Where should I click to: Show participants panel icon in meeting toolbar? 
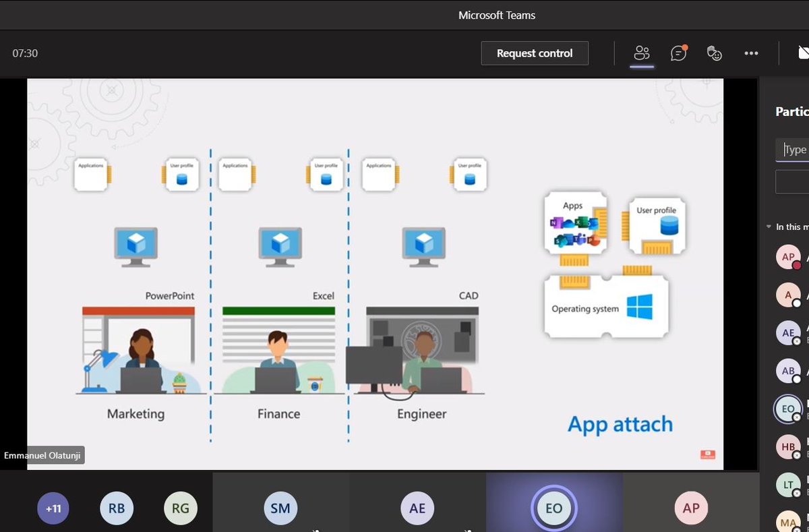click(x=642, y=53)
